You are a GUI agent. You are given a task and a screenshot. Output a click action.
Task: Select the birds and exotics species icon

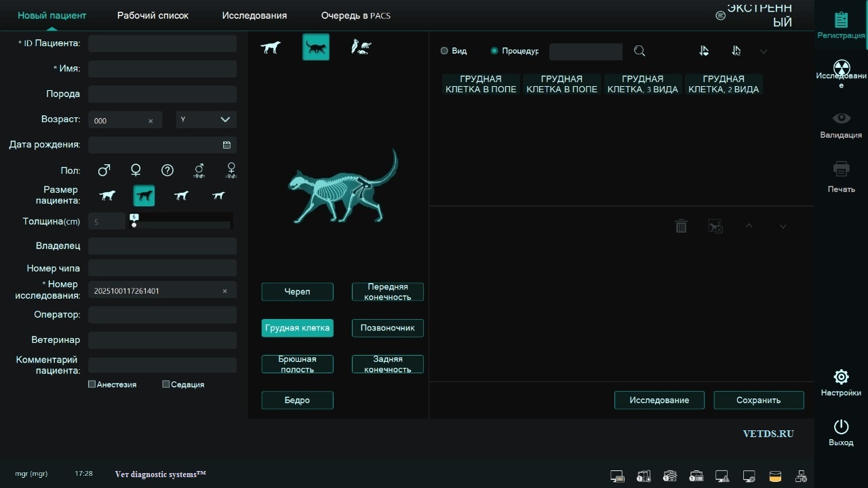[361, 48]
